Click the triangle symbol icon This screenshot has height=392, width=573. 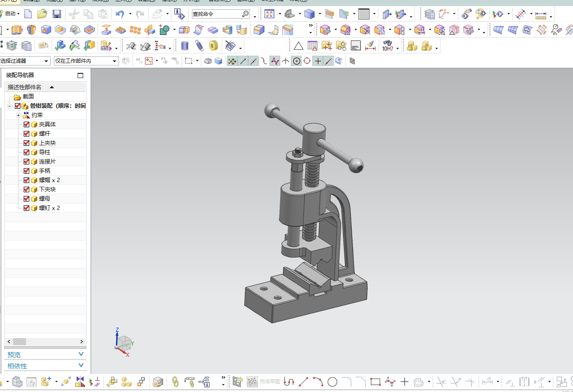pos(298,46)
